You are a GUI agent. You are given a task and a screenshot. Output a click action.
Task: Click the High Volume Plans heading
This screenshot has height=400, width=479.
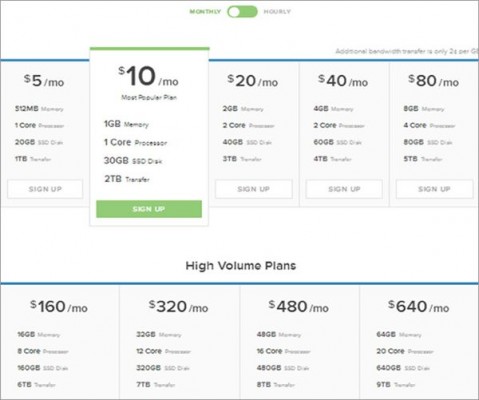[241, 266]
